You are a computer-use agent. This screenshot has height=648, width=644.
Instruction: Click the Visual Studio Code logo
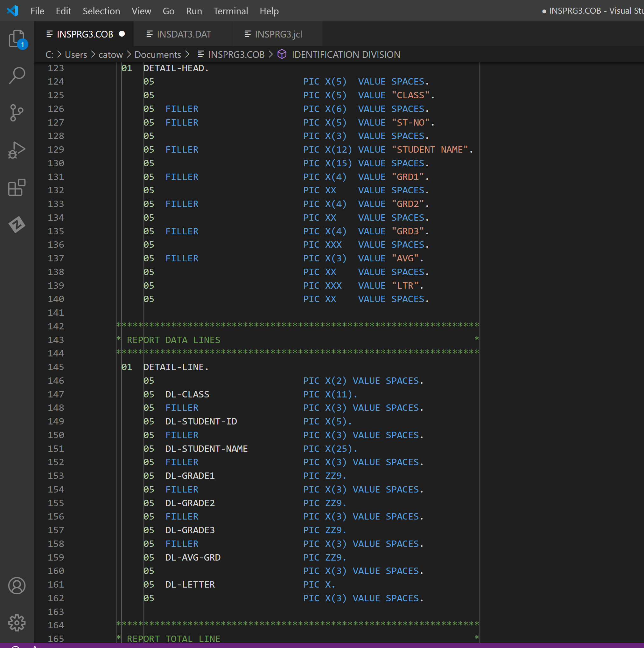pyautogui.click(x=13, y=11)
